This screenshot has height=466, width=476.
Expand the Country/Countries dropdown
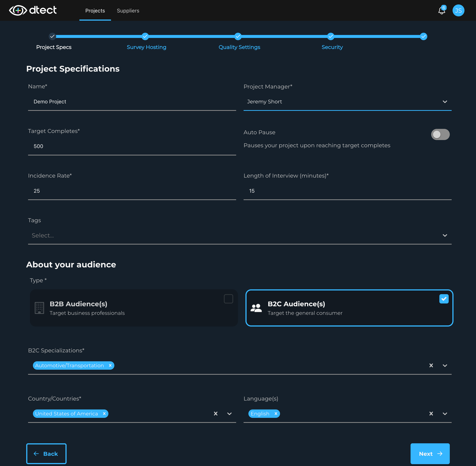tap(229, 414)
